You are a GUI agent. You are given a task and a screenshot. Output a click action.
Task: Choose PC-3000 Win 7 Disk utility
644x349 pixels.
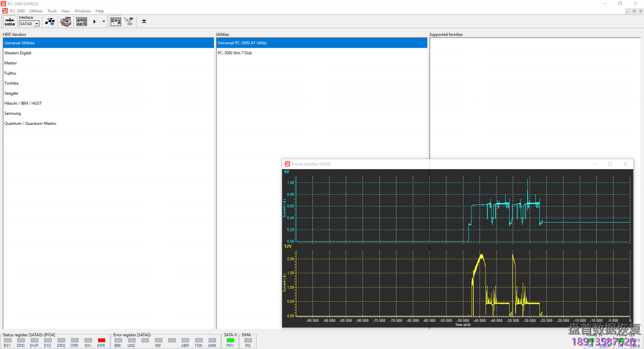(x=234, y=53)
